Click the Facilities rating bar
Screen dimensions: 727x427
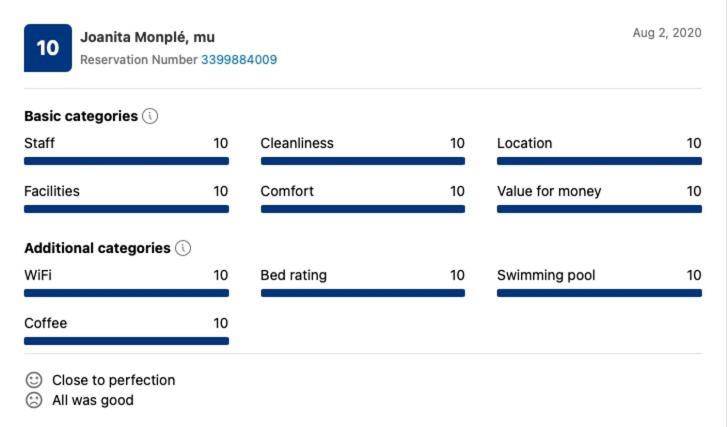coord(127,209)
